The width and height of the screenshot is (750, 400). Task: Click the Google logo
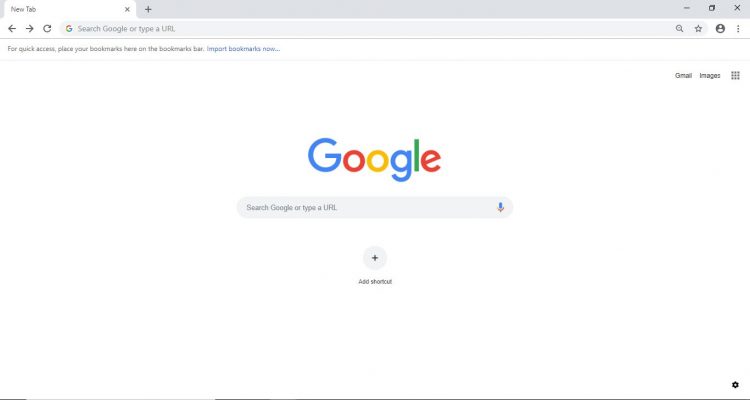pyautogui.click(x=375, y=159)
